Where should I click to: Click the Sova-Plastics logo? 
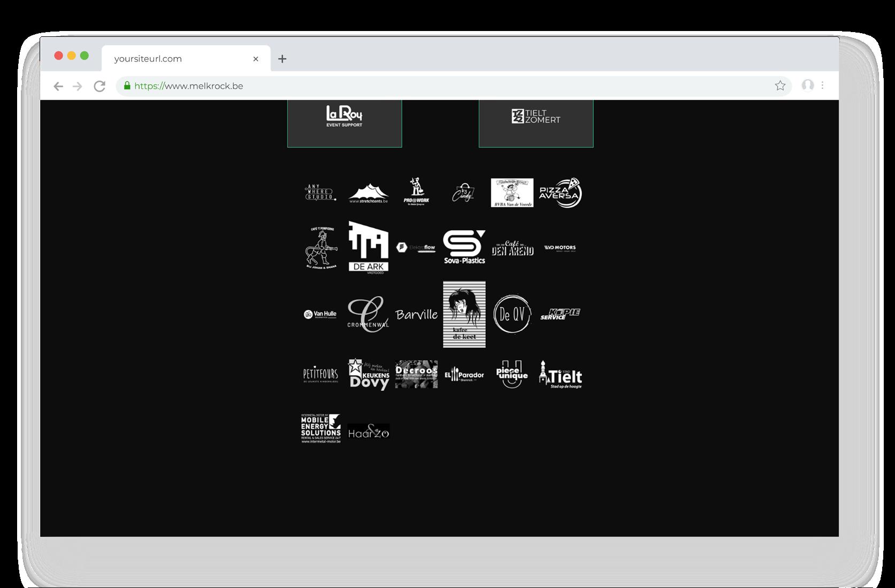click(464, 247)
